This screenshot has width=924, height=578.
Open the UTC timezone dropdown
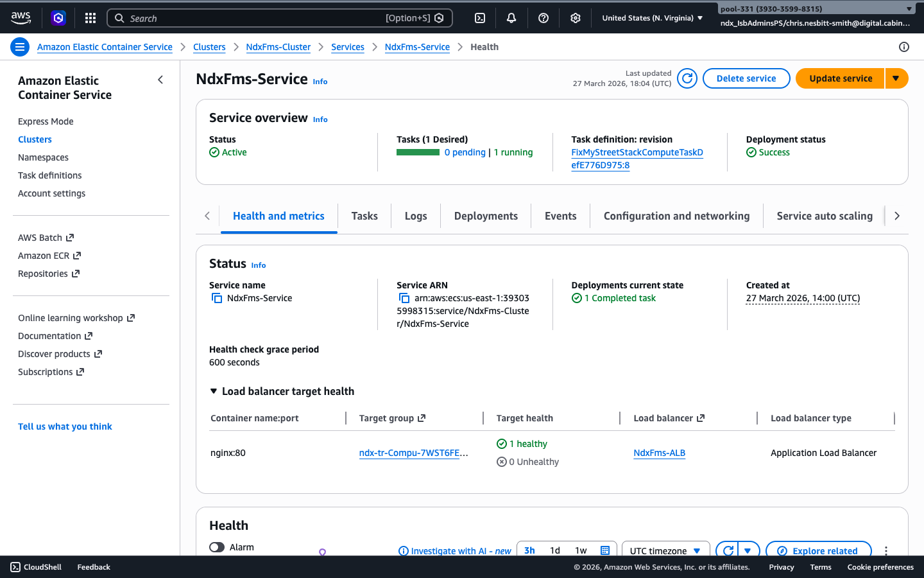[665, 550]
